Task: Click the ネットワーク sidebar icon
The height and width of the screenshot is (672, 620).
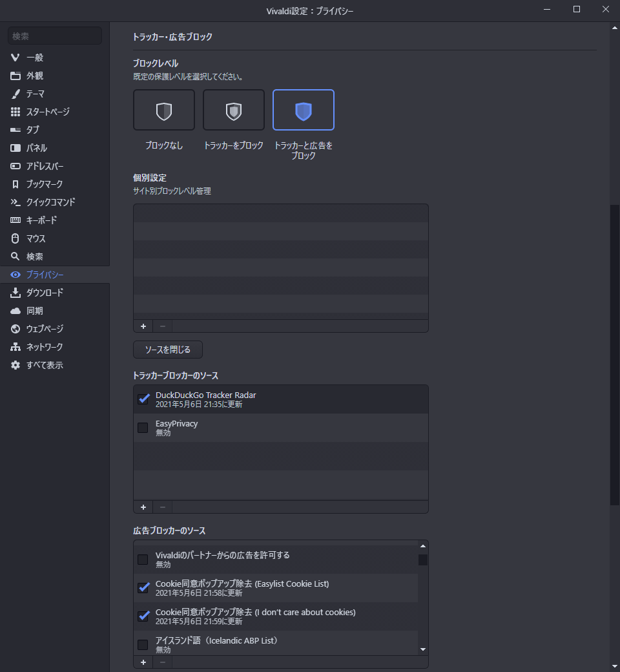Action: [15, 347]
